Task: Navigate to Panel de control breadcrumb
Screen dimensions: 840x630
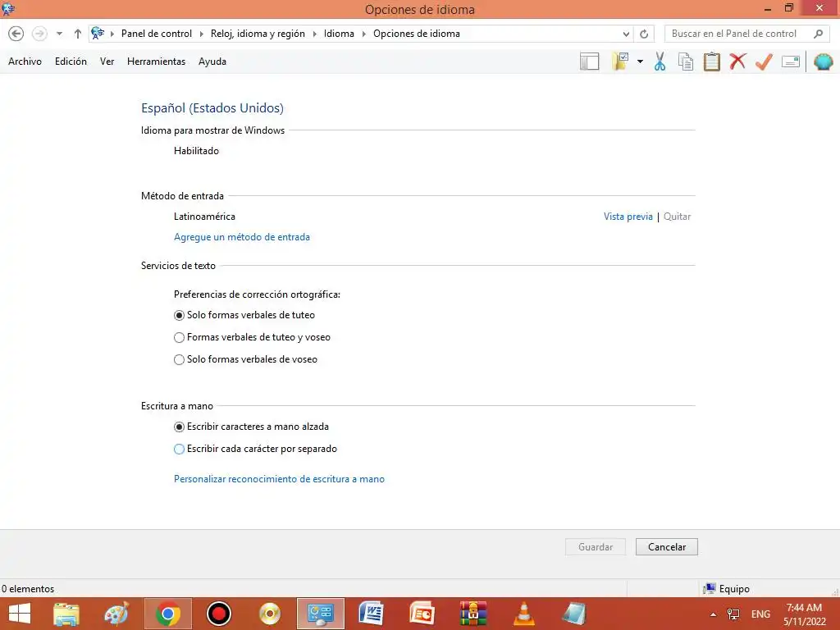Action: (x=157, y=34)
